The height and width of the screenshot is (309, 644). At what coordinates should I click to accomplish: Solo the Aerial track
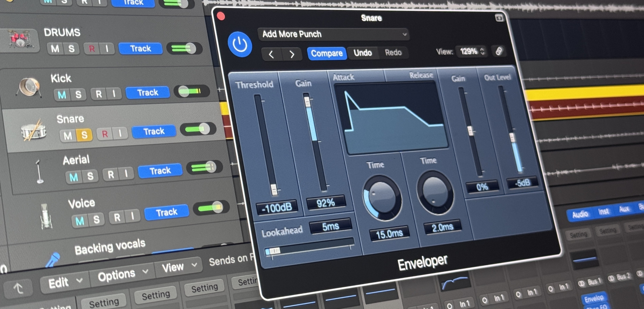90,176
